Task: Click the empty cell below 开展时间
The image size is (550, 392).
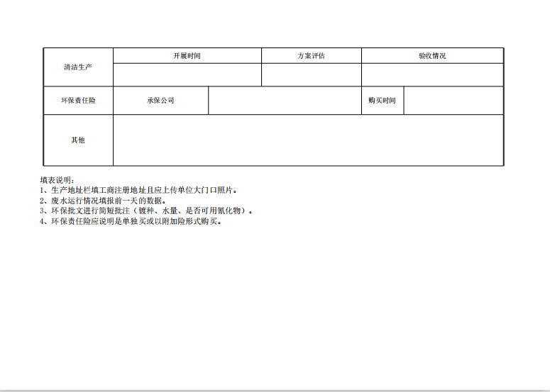Action: pos(187,75)
